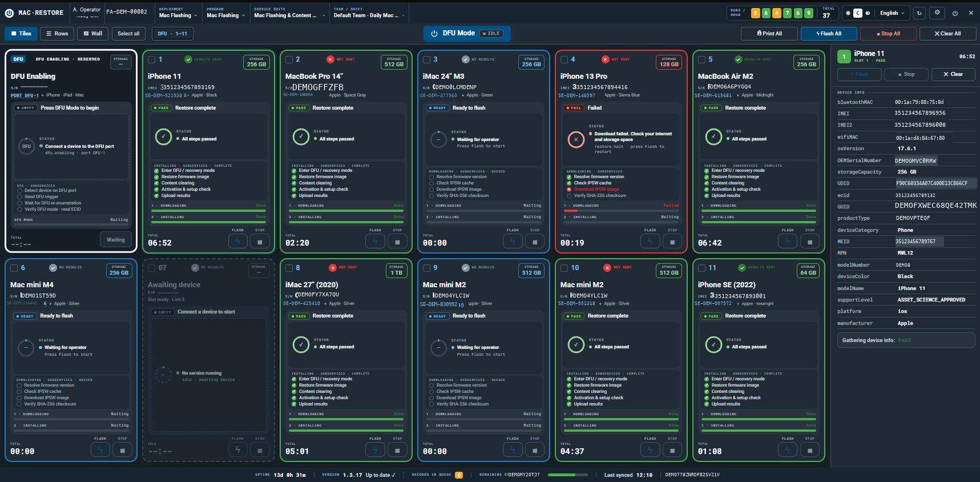Click Clear in the iPhone 11 detail panel
980x482 pixels.
[953, 74]
